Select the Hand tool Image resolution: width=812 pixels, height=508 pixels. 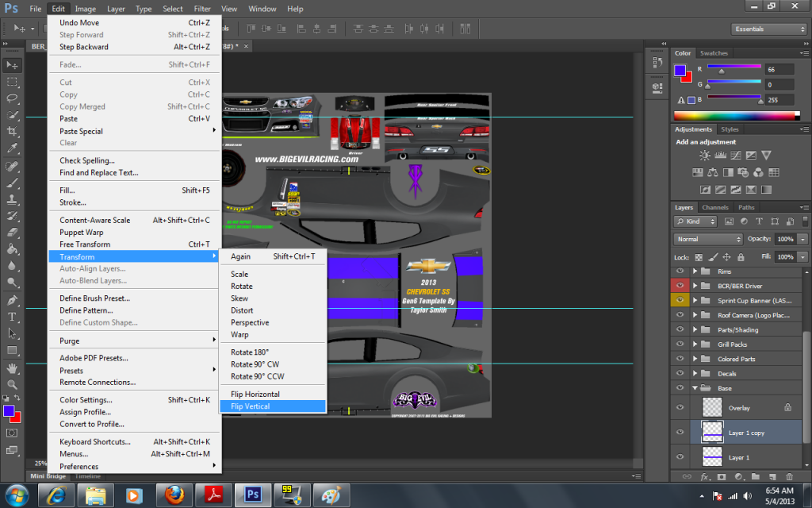(12, 368)
